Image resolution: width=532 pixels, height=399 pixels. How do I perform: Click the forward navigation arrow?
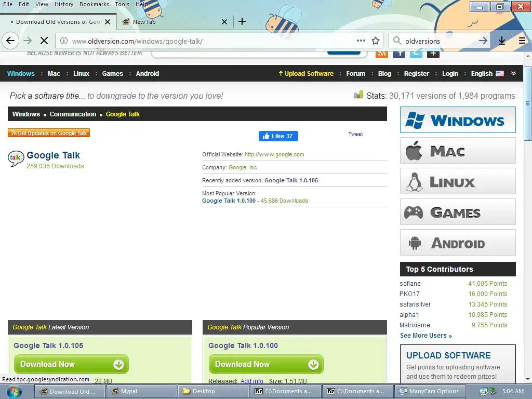[28, 41]
